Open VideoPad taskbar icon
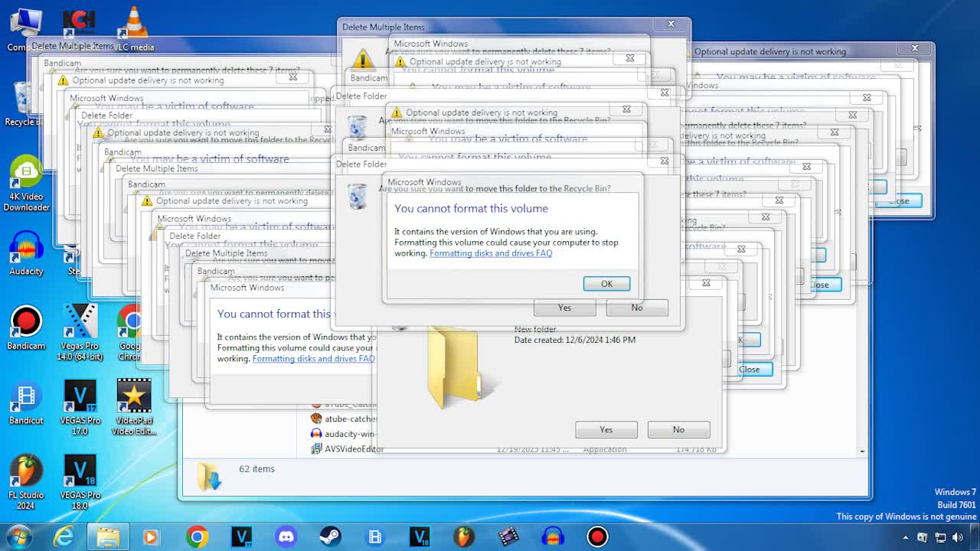Viewport: 980px width, 551px height. pos(508,537)
